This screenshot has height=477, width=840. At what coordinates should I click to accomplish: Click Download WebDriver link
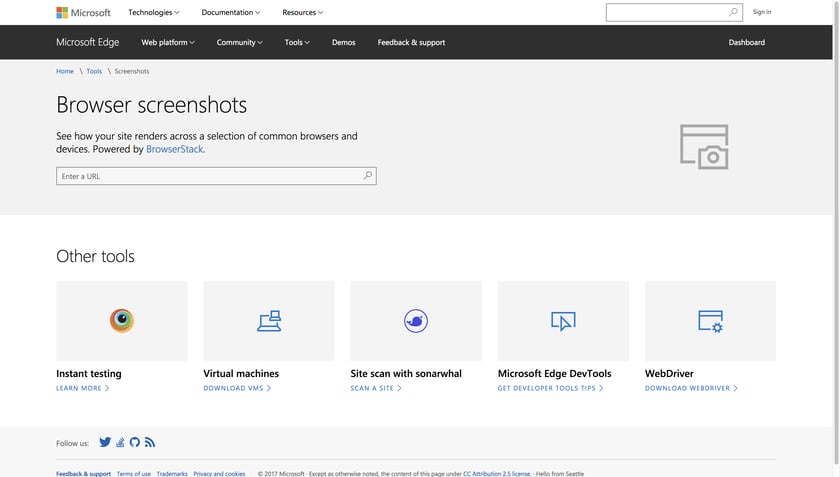pyautogui.click(x=692, y=388)
